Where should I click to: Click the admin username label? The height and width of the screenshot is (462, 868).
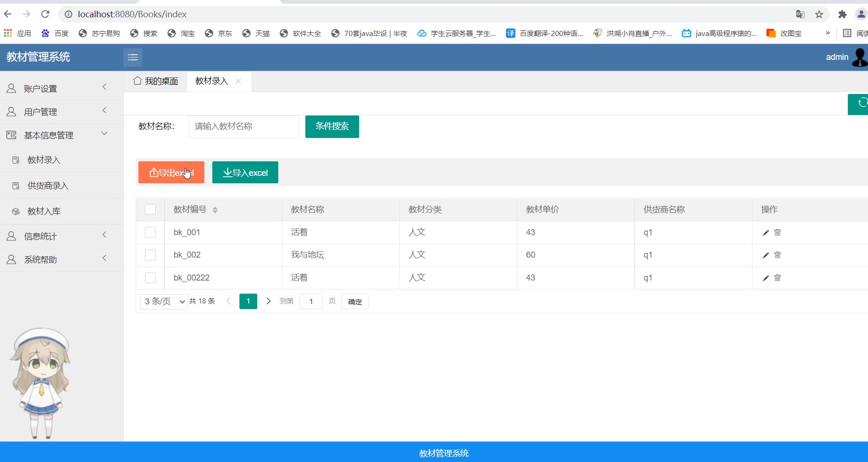[x=837, y=57]
